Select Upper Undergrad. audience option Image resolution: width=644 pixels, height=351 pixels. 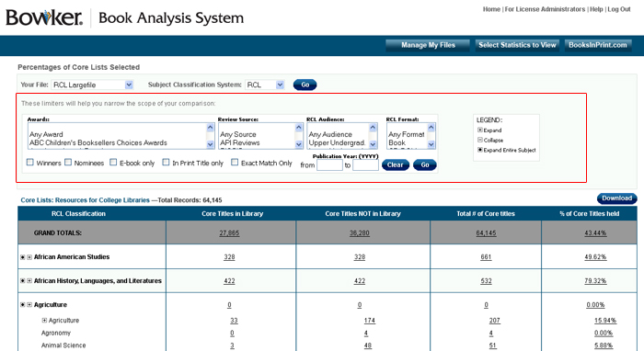click(337, 142)
